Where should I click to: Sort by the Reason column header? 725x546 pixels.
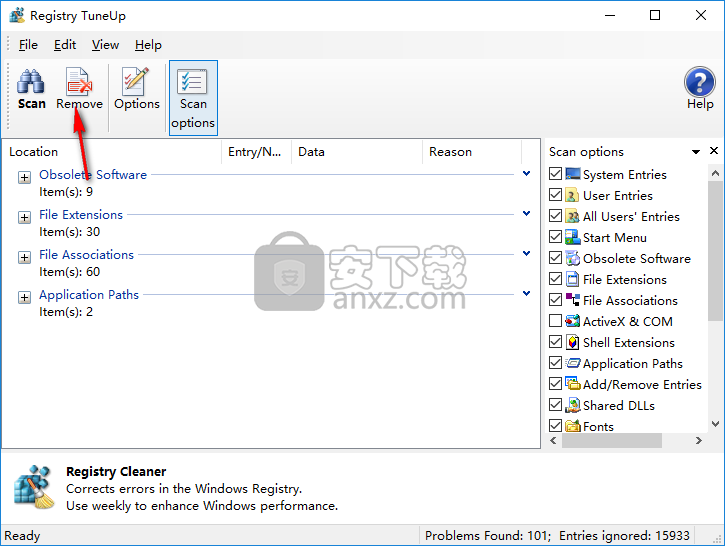click(472, 152)
